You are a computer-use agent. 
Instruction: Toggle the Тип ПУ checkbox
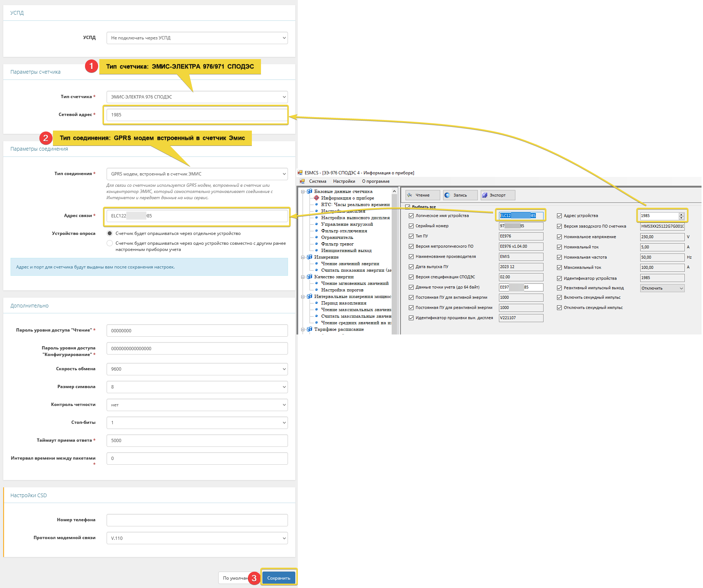411,236
